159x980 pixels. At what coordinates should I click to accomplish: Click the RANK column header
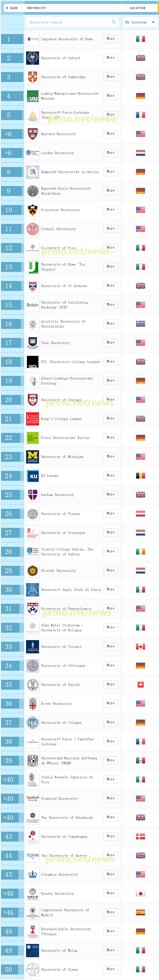coord(12,8)
